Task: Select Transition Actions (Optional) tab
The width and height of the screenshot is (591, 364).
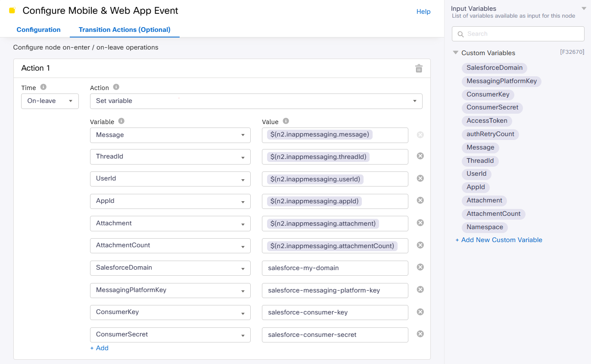Action: [124, 30]
